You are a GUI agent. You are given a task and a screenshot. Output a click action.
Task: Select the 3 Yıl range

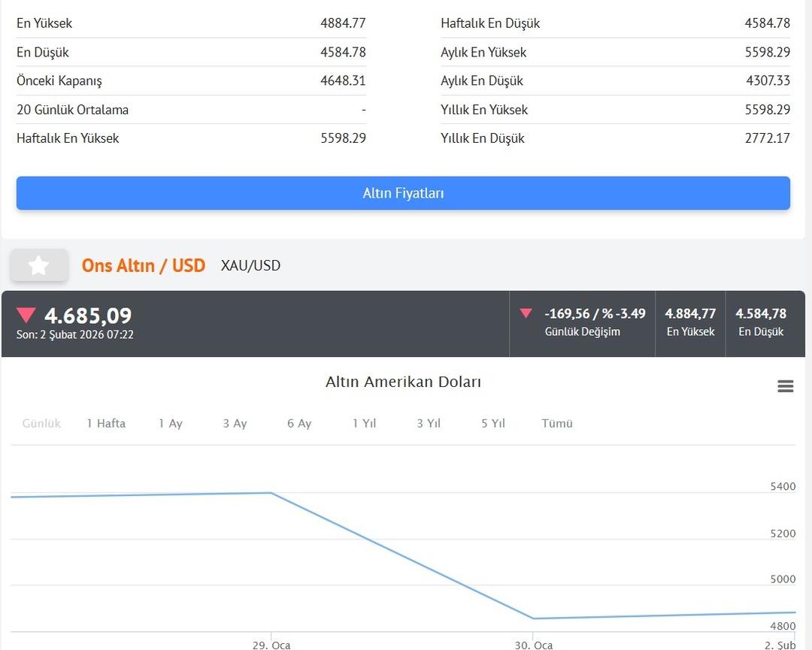(x=429, y=424)
